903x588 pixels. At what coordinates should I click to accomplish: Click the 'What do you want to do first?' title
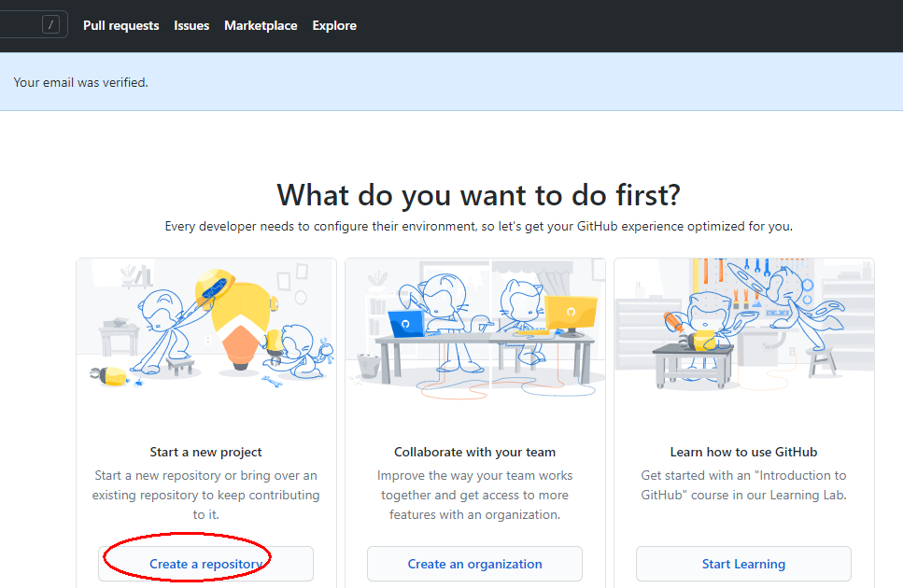[478, 195]
